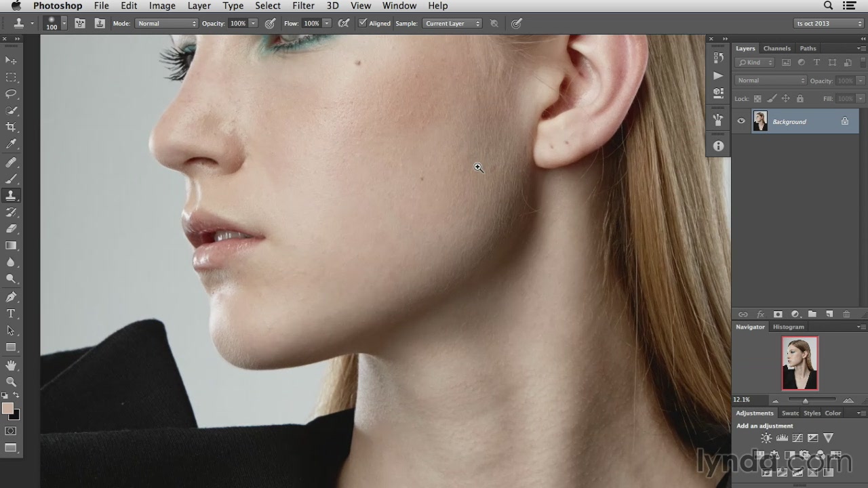Open the Brush panel from options bar
Screen dimensions: 868x488
[x=80, y=23]
